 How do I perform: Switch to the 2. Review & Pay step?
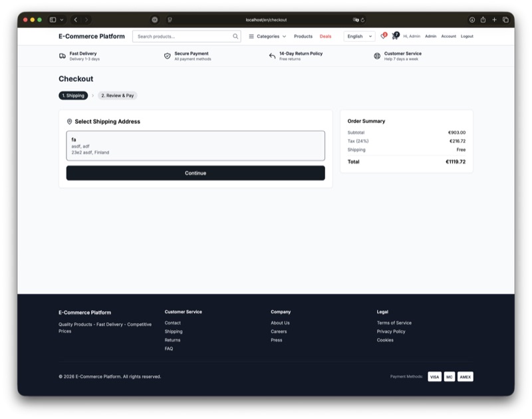click(x=118, y=96)
